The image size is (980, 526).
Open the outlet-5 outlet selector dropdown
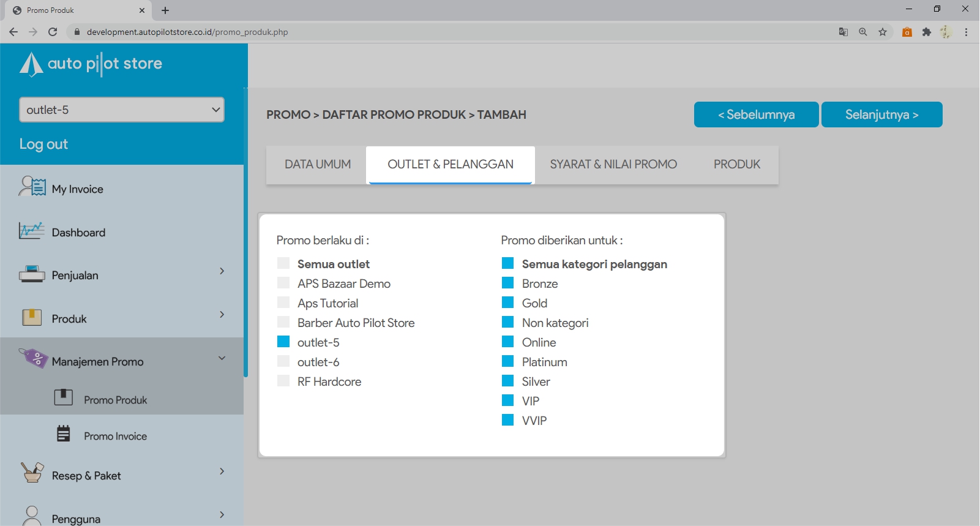[122, 110]
